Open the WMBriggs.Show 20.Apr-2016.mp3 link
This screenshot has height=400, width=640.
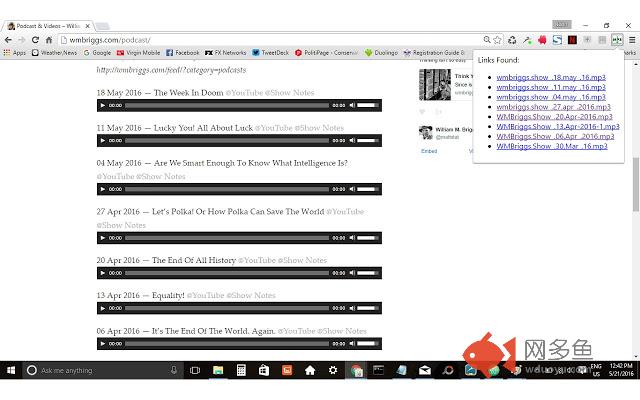click(550, 117)
